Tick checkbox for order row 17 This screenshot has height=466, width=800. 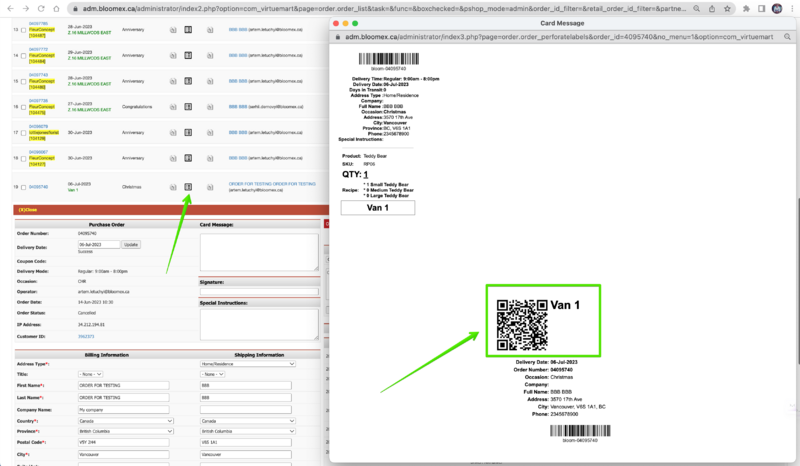23,133
